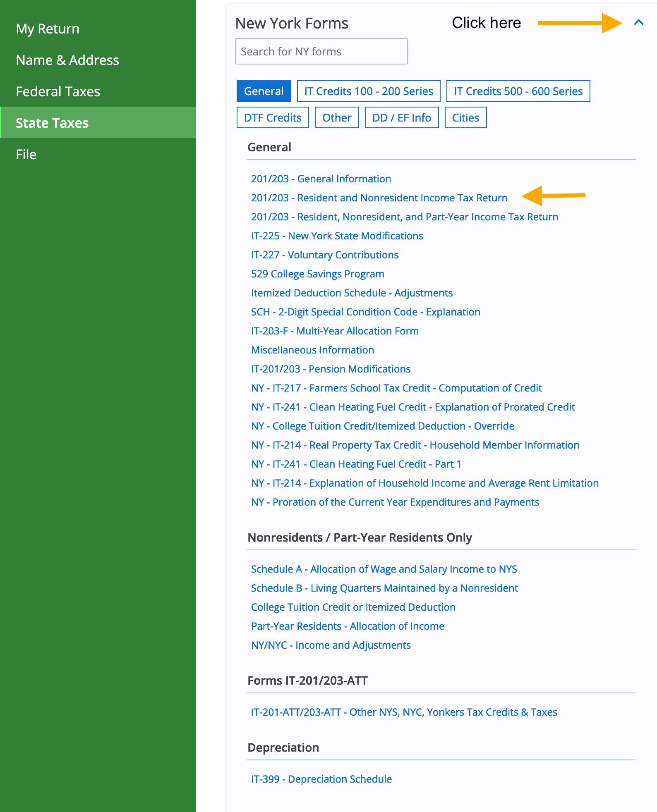Open IT Credits 500 - 600 Series tab
Image resolution: width=657 pixels, height=812 pixels.
(x=518, y=91)
